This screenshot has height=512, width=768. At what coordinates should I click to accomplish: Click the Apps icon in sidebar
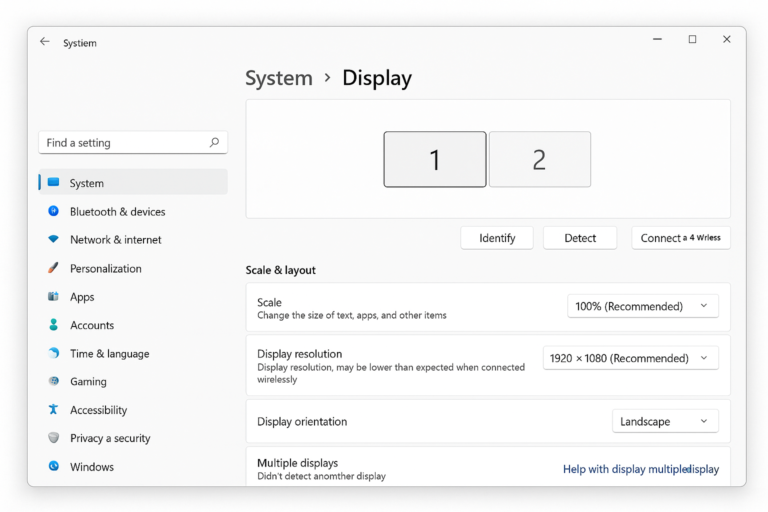point(53,297)
